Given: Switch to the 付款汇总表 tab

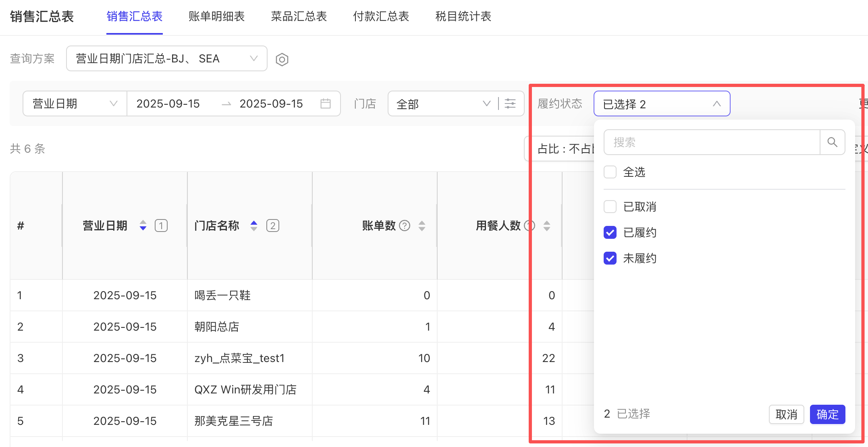Looking at the screenshot, I should click(x=381, y=17).
